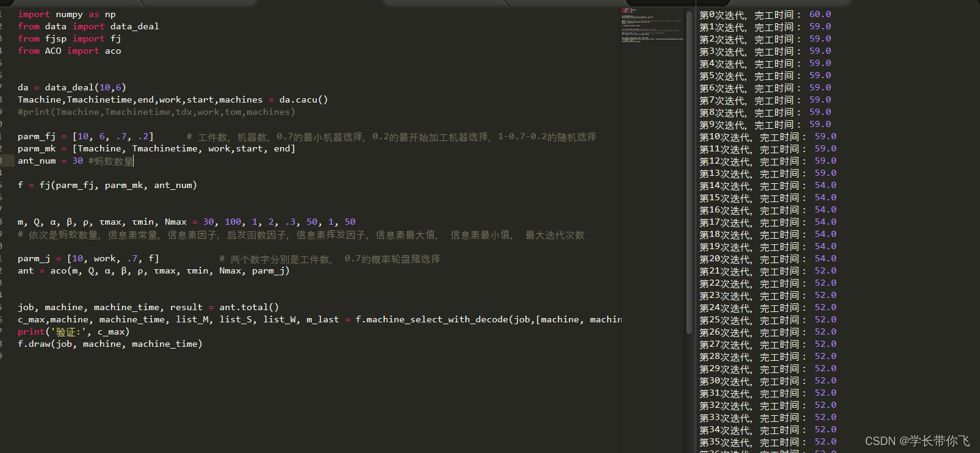
Task: Click output row '第3次迭代'
Action: pyautogui.click(x=765, y=51)
